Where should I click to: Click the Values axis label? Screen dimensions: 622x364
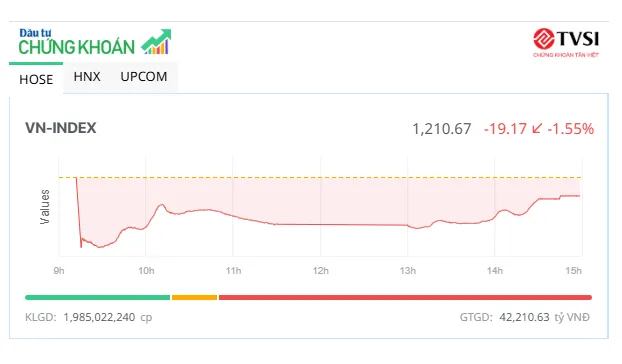[x=45, y=207]
